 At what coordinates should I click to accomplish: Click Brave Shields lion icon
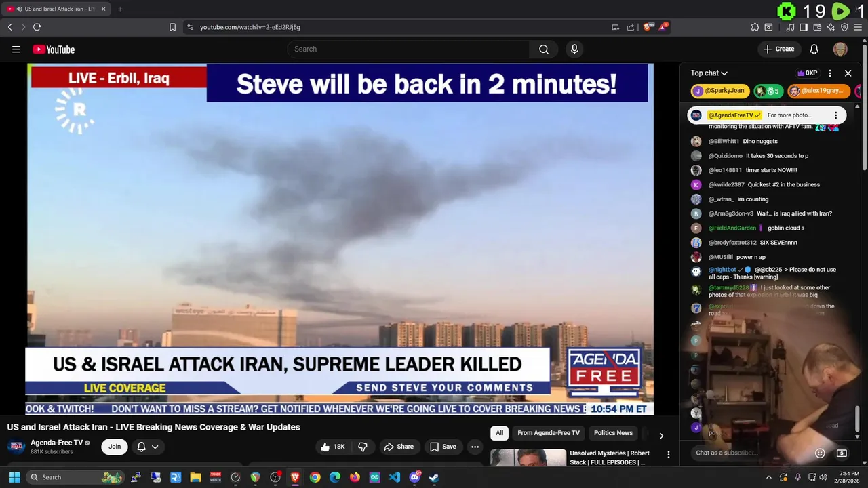[x=648, y=27]
